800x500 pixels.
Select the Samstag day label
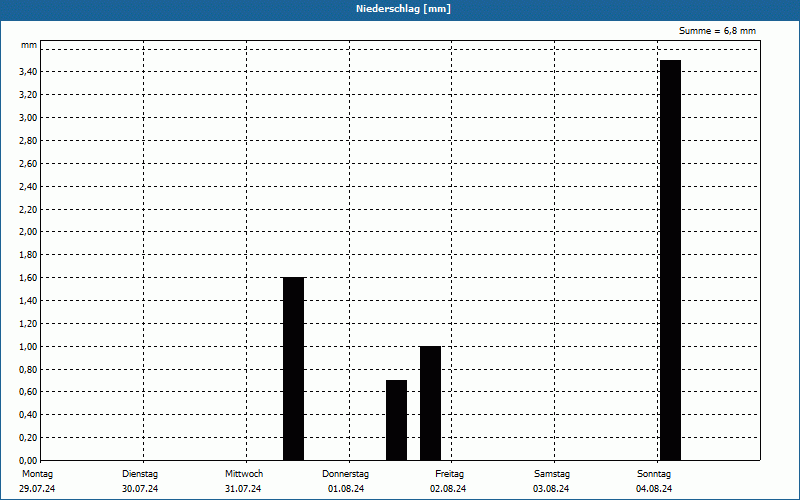(552, 474)
